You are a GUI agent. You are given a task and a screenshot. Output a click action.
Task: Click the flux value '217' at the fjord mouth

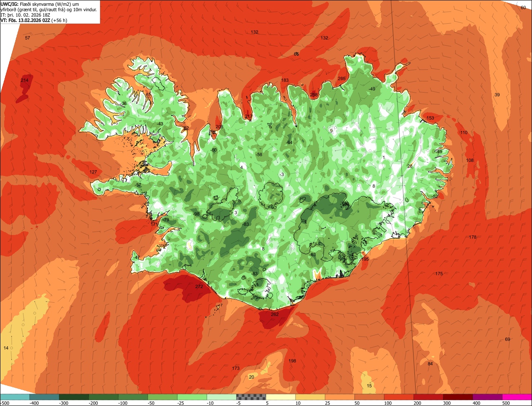[249, 116]
